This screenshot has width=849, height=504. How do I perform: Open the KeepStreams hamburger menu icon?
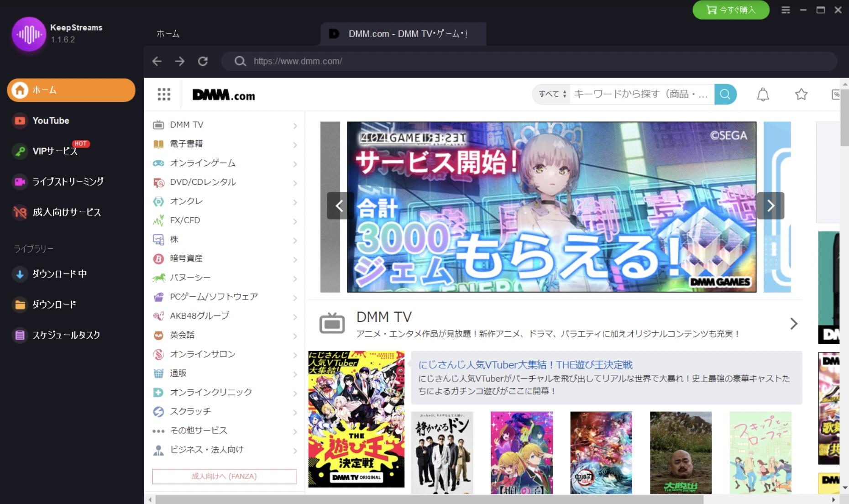pyautogui.click(x=786, y=10)
